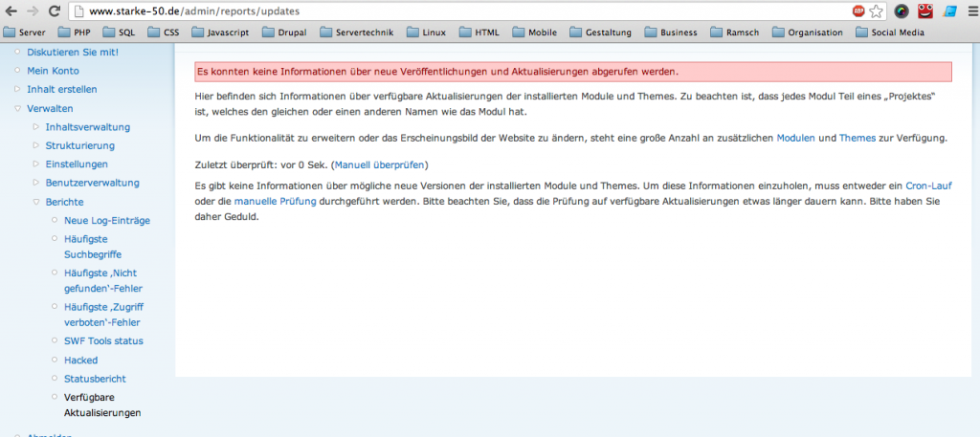Bookmark this page with the star icon
The image size is (980, 437).
click(878, 11)
